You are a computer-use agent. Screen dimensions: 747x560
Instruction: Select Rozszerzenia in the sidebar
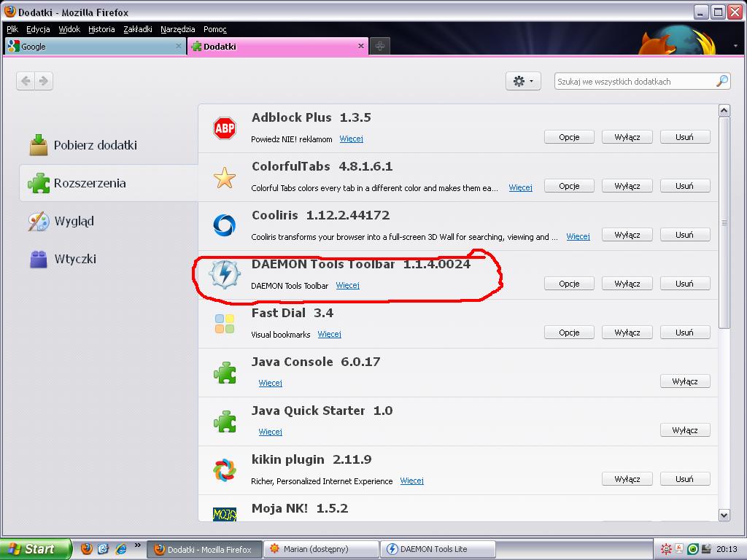point(109,183)
